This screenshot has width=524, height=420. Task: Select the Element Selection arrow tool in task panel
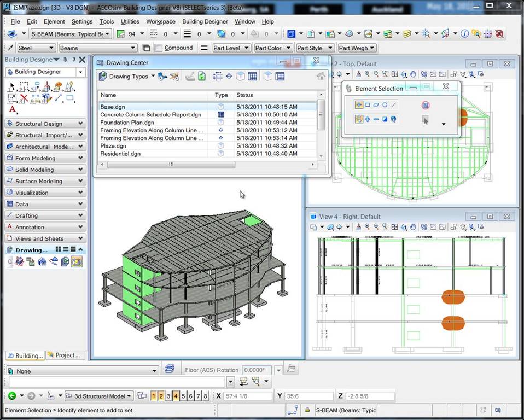pos(11,87)
